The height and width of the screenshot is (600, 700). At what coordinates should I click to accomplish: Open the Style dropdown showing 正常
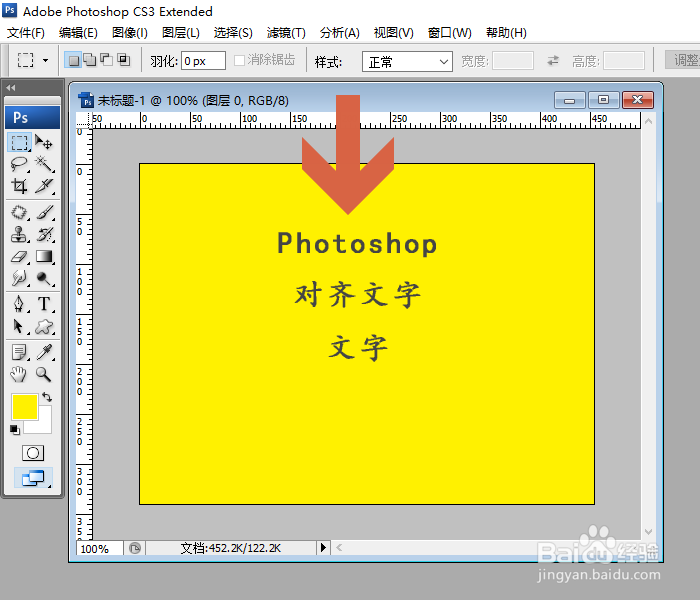407,61
